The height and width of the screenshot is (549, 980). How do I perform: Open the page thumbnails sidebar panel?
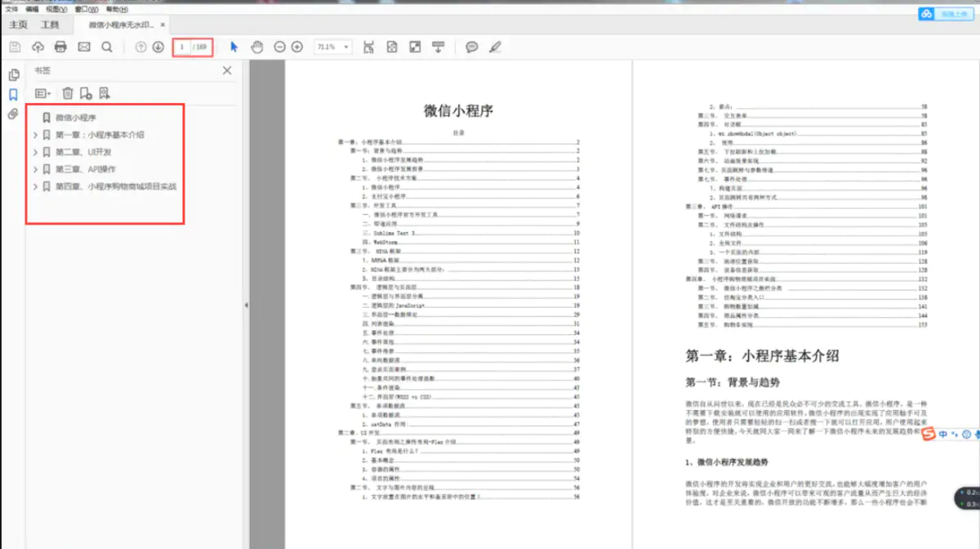[13, 75]
